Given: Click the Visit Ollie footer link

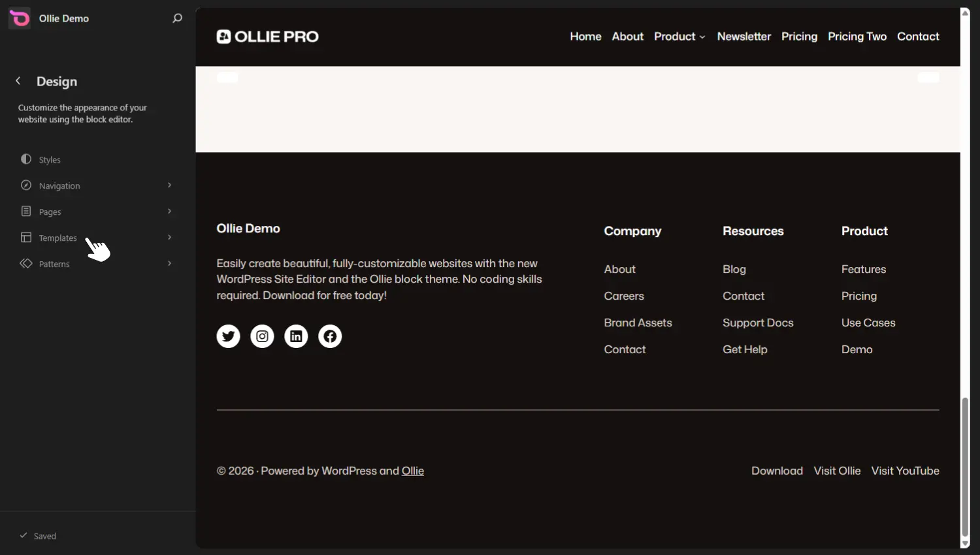Looking at the screenshot, I should pos(837,471).
